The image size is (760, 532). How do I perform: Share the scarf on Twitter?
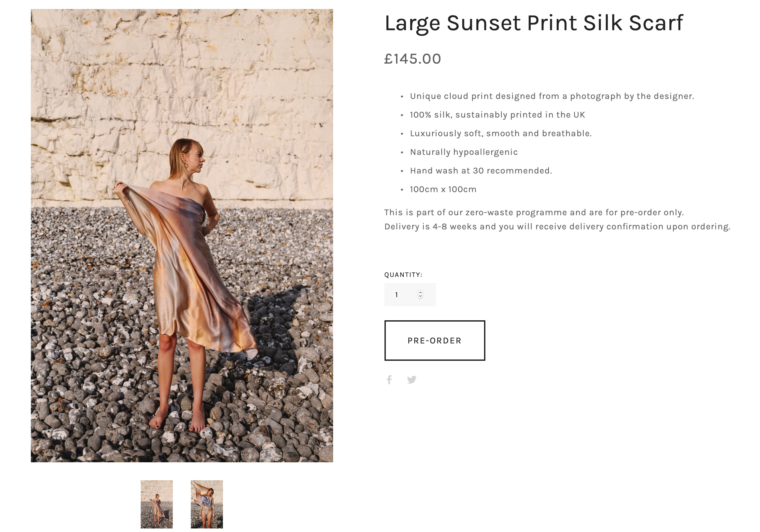pyautogui.click(x=411, y=380)
